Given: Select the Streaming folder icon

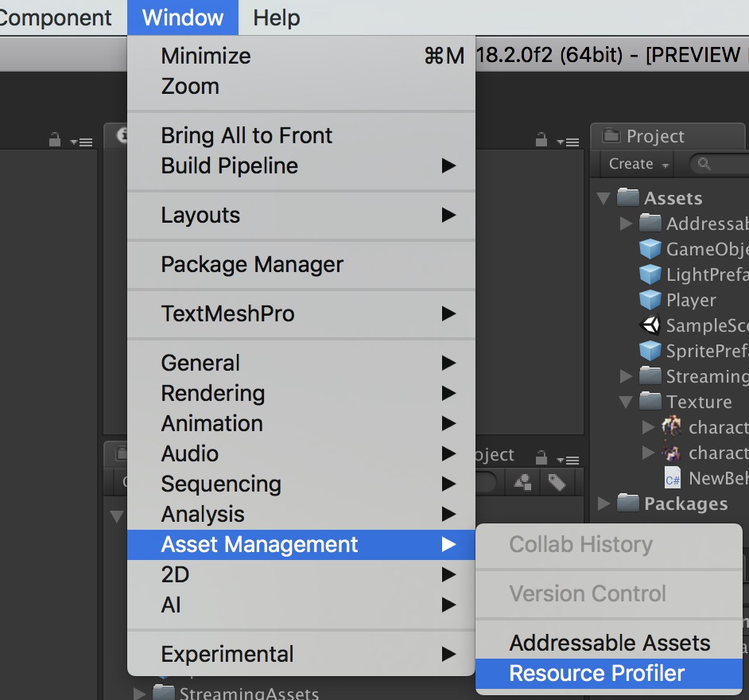Looking at the screenshot, I should coord(650,375).
